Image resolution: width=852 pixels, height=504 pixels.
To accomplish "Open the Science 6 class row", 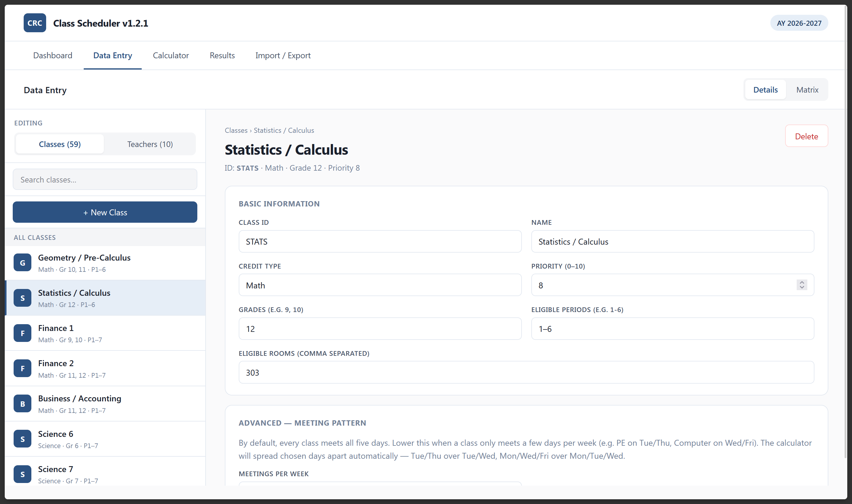I will click(x=105, y=439).
